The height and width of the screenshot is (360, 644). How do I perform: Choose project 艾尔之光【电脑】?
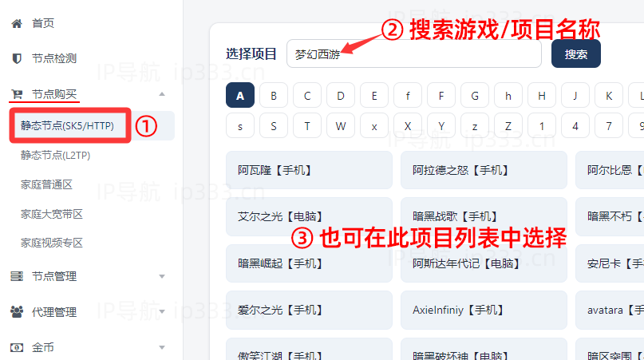click(310, 216)
